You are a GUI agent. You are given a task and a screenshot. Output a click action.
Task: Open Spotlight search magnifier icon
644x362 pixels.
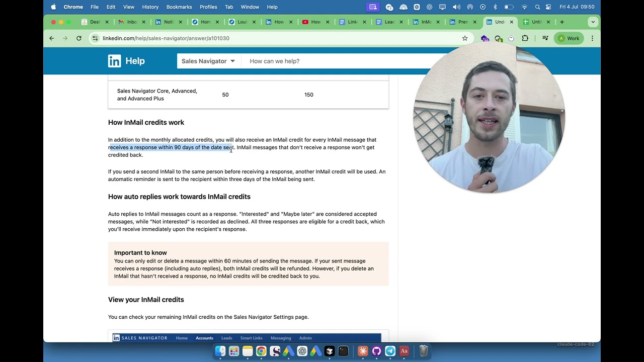[537, 7]
